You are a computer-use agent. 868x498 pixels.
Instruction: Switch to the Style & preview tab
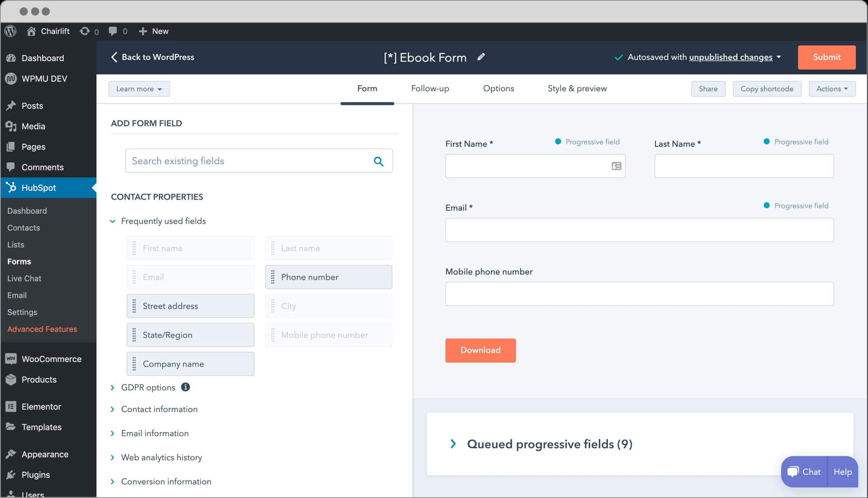577,88
